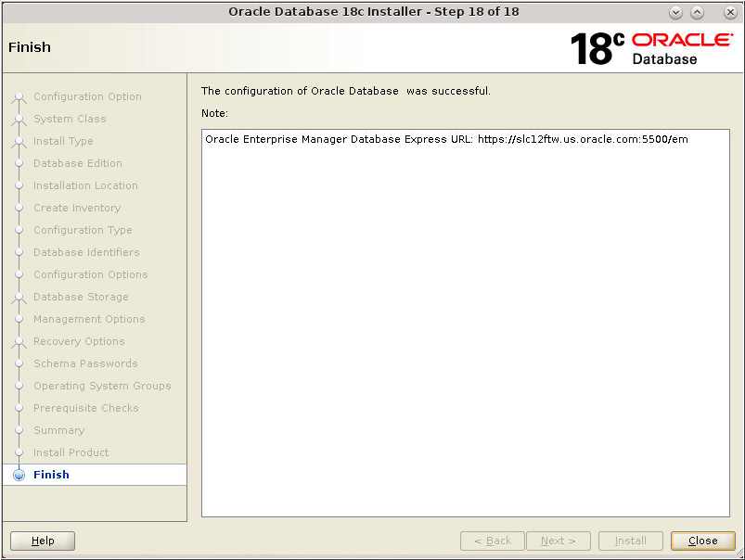
Task: Select the Install Product step
Action: 71,452
